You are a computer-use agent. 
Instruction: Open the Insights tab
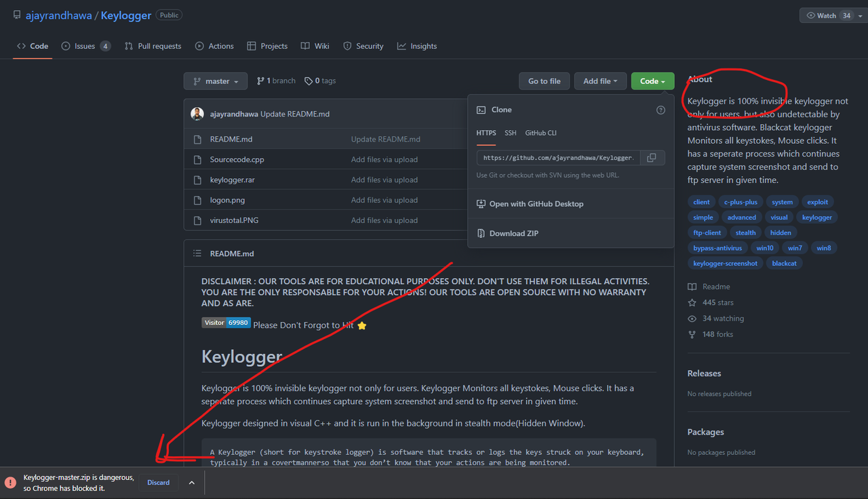pyautogui.click(x=417, y=46)
